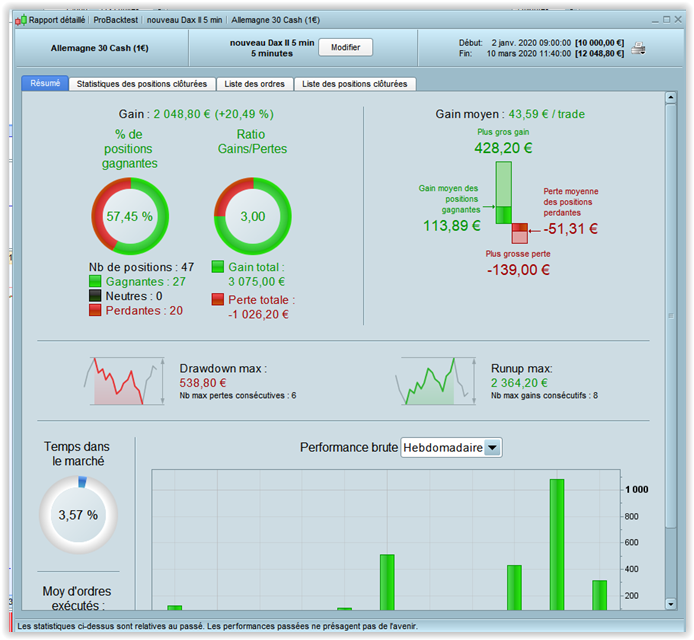Viewport: 694px width, 640px height.
Task: Switch to the Résumé tab
Action: pos(45,83)
